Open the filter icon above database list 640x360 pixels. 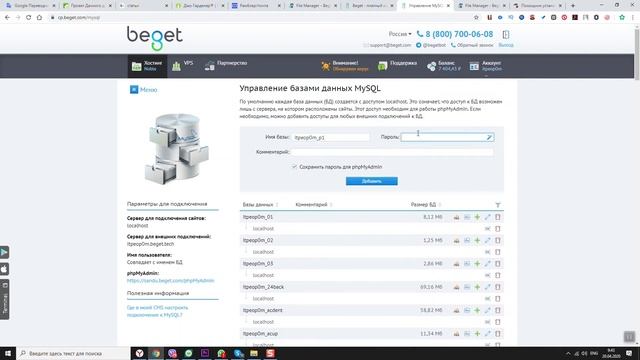click(498, 205)
